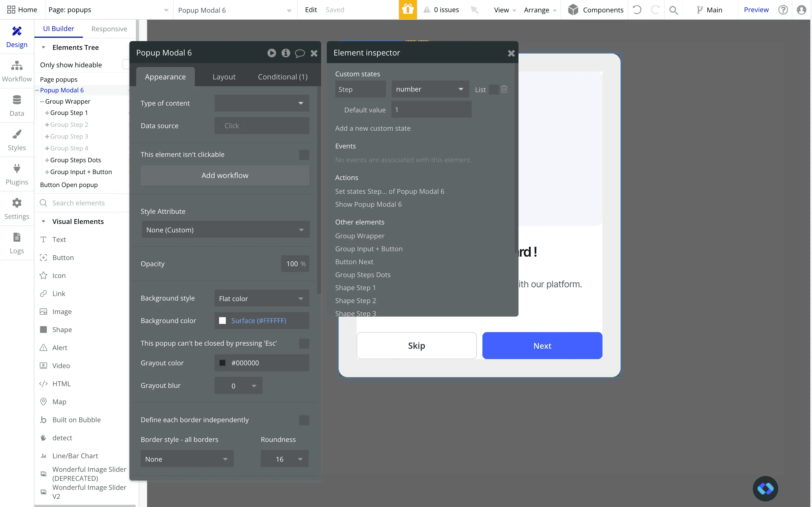Open element info via the info icon

coord(286,53)
